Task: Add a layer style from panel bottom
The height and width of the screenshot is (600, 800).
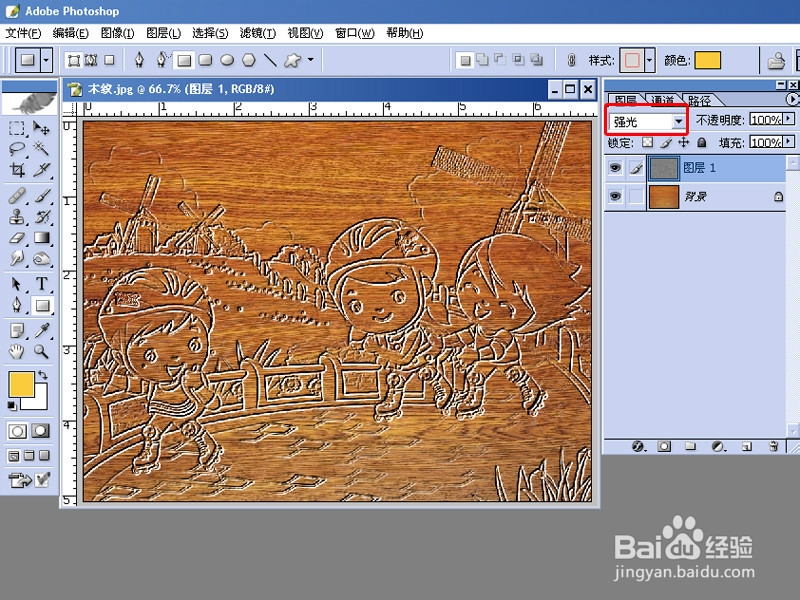Action: [639, 446]
